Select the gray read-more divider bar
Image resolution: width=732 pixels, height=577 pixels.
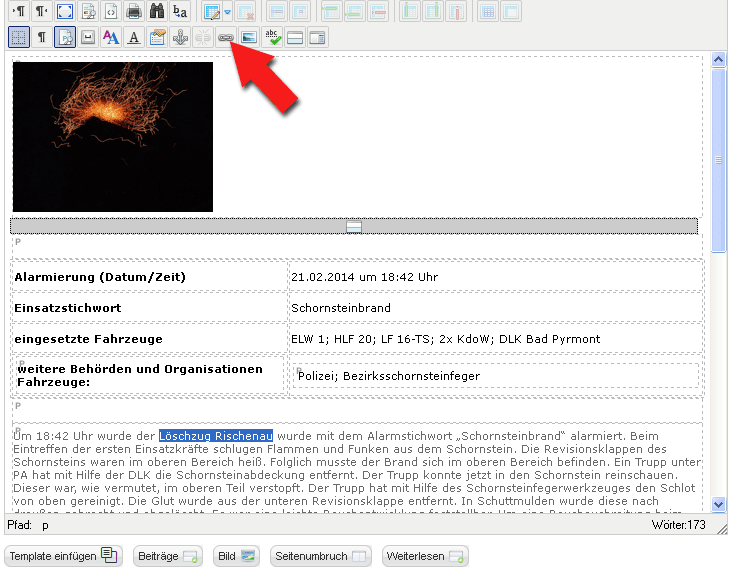point(354,226)
